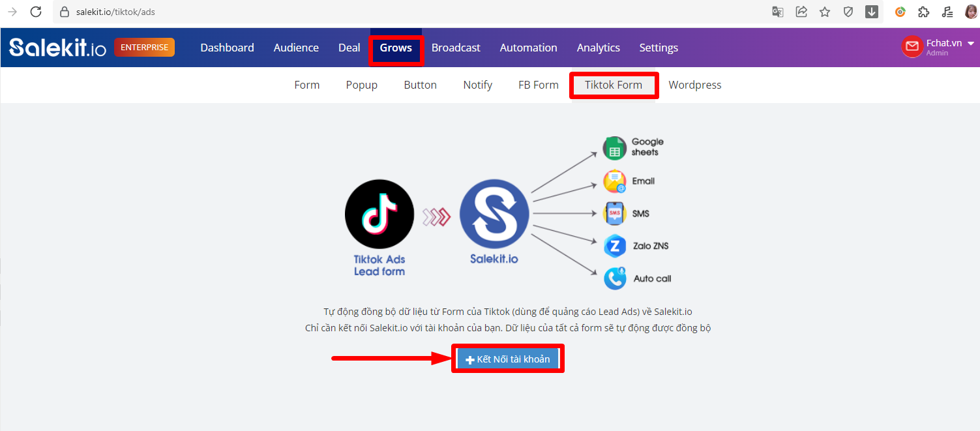Click the Fchat.vn account mail icon
The height and width of the screenshot is (431, 980).
tap(912, 47)
